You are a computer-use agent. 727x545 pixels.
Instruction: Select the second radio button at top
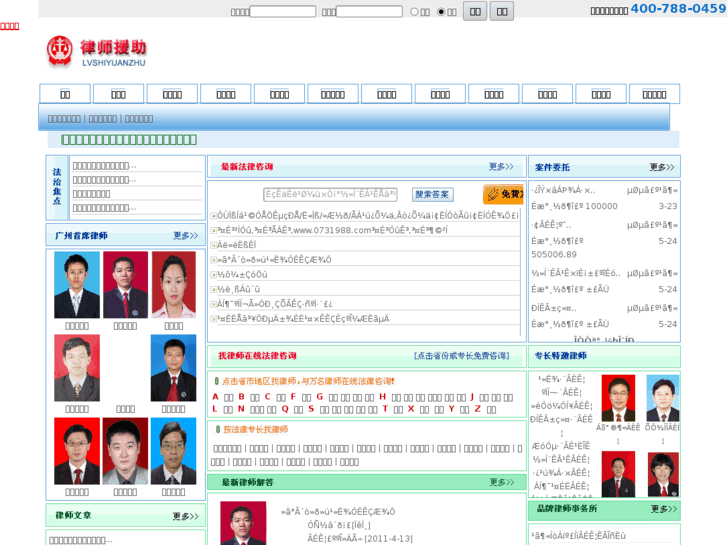click(x=441, y=12)
